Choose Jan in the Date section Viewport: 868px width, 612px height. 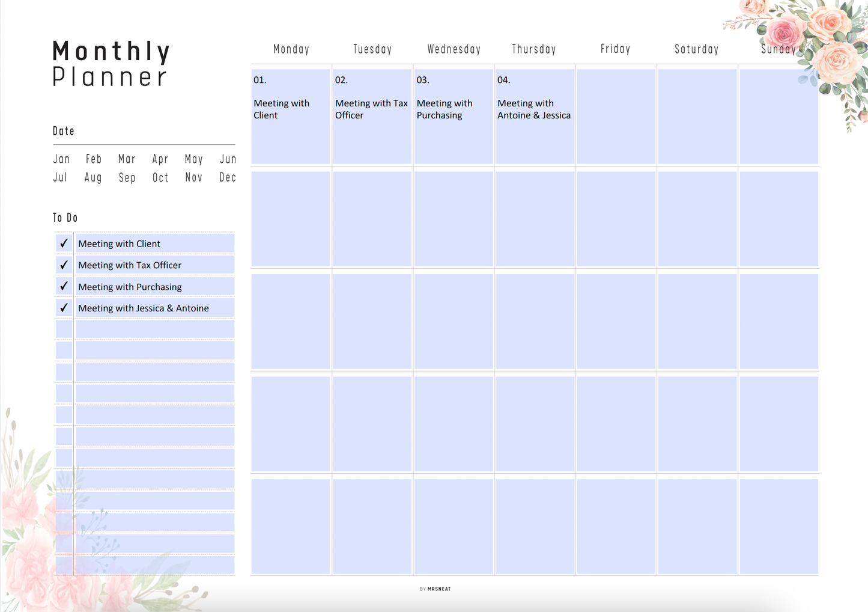(x=61, y=159)
